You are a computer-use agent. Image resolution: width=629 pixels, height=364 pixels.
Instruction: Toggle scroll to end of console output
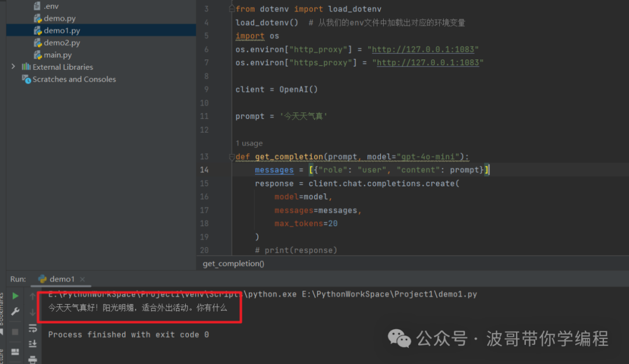[33, 344]
